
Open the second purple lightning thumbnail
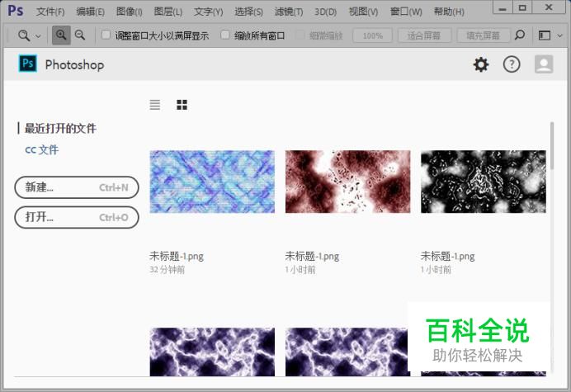[x=346, y=352]
